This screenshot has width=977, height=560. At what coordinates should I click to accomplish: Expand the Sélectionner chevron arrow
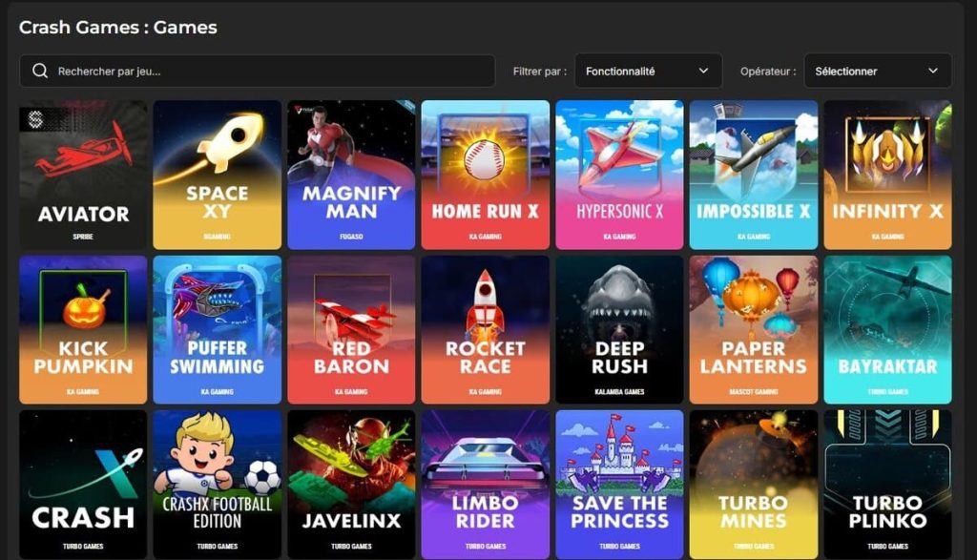click(x=933, y=71)
